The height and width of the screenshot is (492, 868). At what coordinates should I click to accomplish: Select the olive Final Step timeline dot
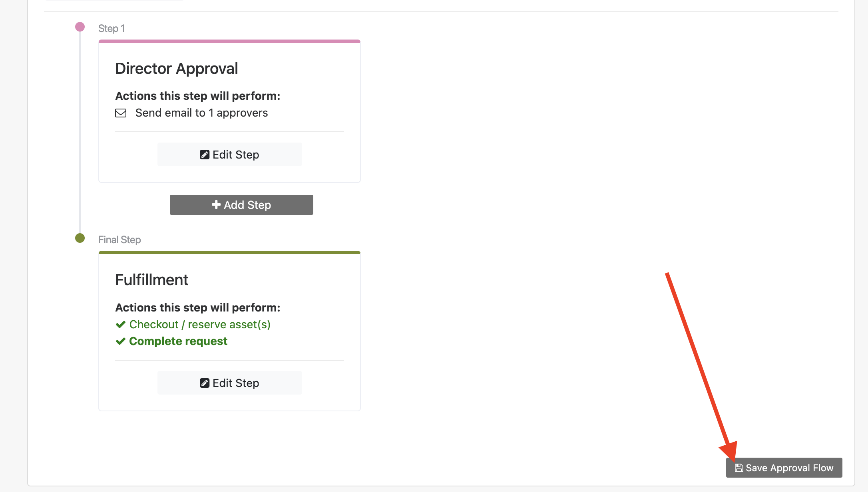(x=80, y=238)
